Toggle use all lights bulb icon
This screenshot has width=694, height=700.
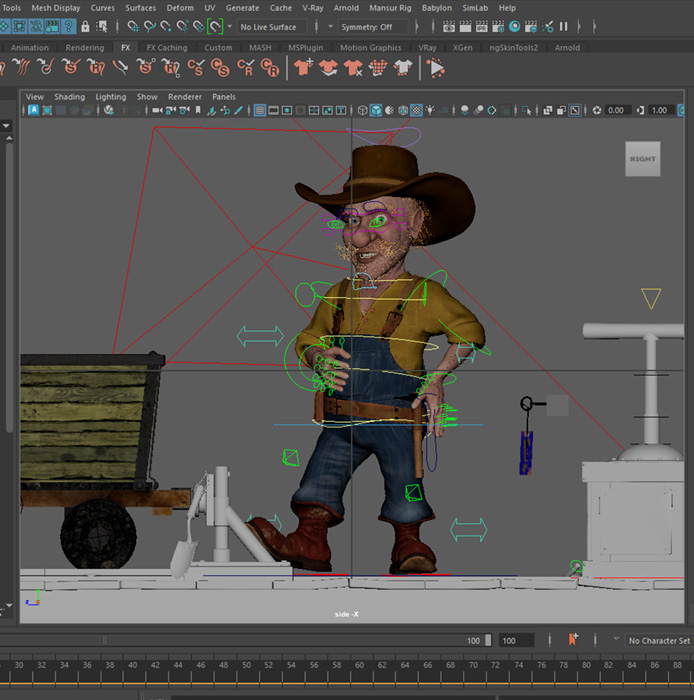tap(430, 110)
